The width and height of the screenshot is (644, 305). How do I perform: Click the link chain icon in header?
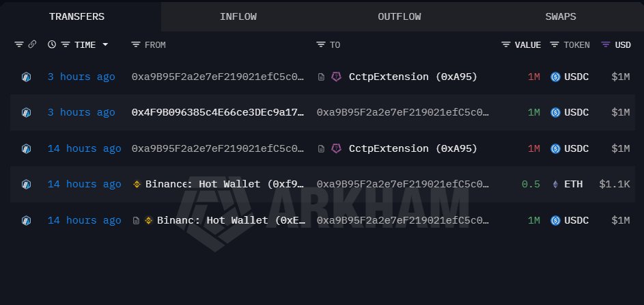(32, 45)
